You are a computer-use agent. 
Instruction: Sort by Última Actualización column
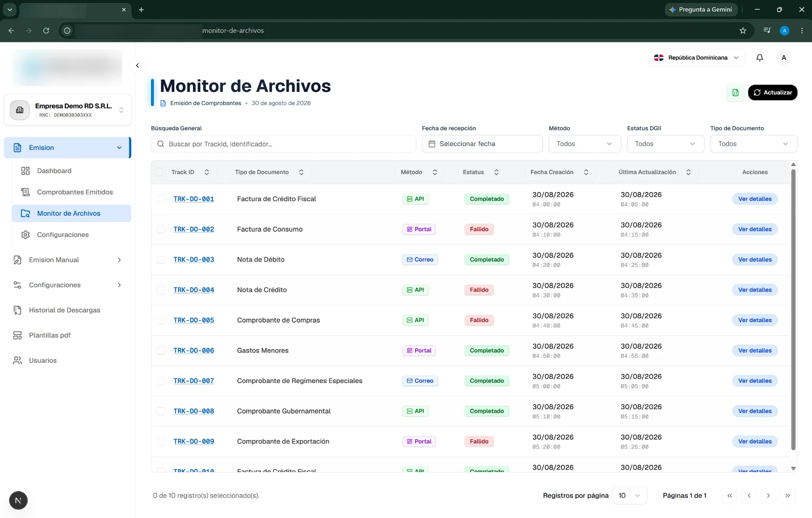pos(688,172)
